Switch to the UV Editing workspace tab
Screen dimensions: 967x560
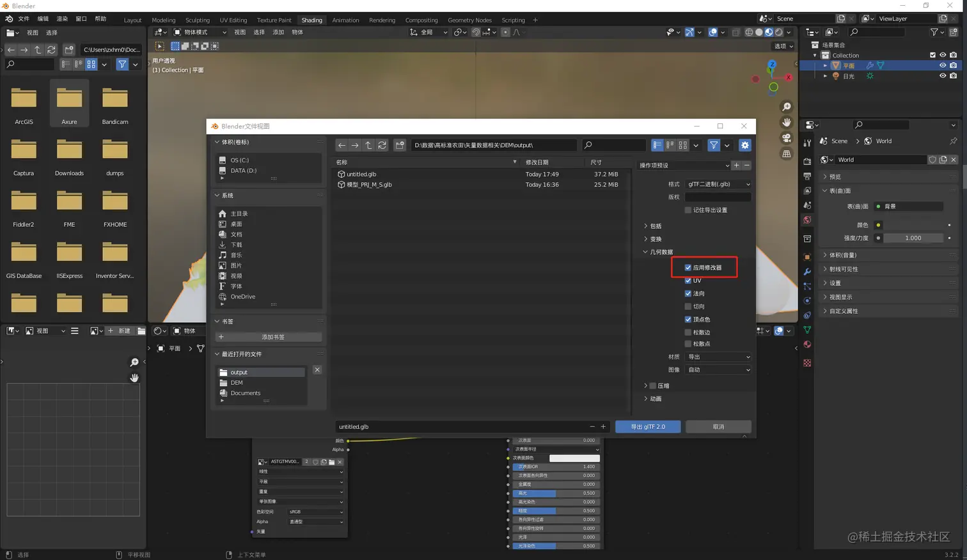pyautogui.click(x=233, y=20)
